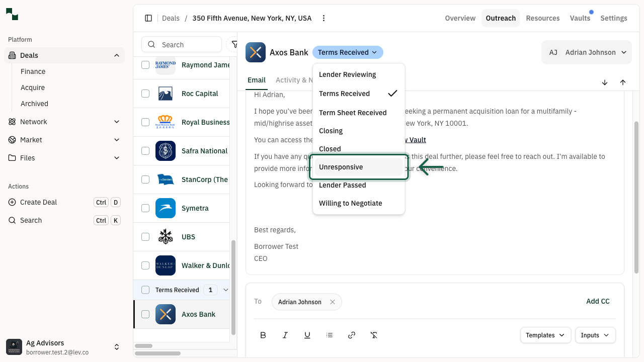644x362 pixels.
Task: Apply italic formatting in the email composer
Action: click(285, 335)
